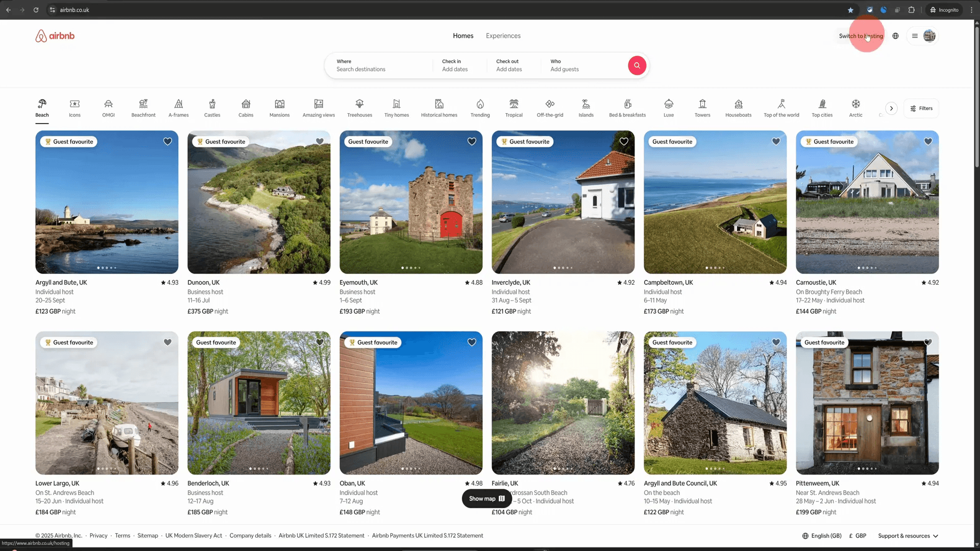Save the Eyemouth castle listing with heart
This screenshot has width=980, height=551.
pyautogui.click(x=472, y=141)
